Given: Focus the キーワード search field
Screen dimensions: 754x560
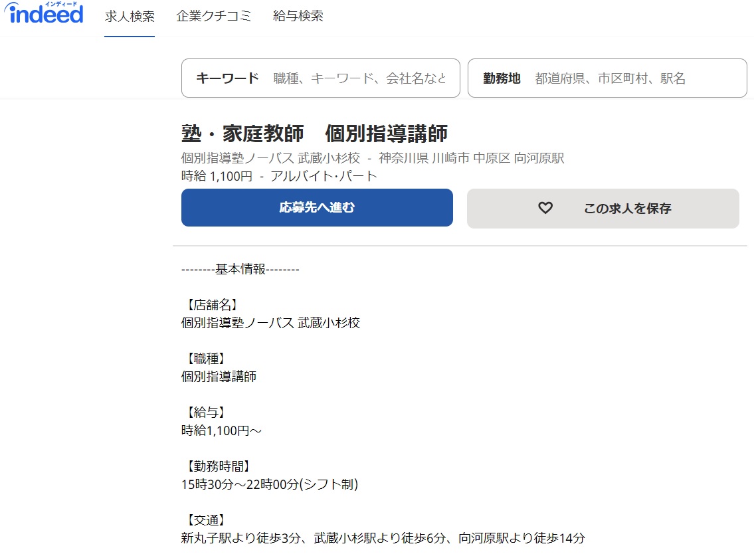Looking at the screenshot, I should point(321,78).
